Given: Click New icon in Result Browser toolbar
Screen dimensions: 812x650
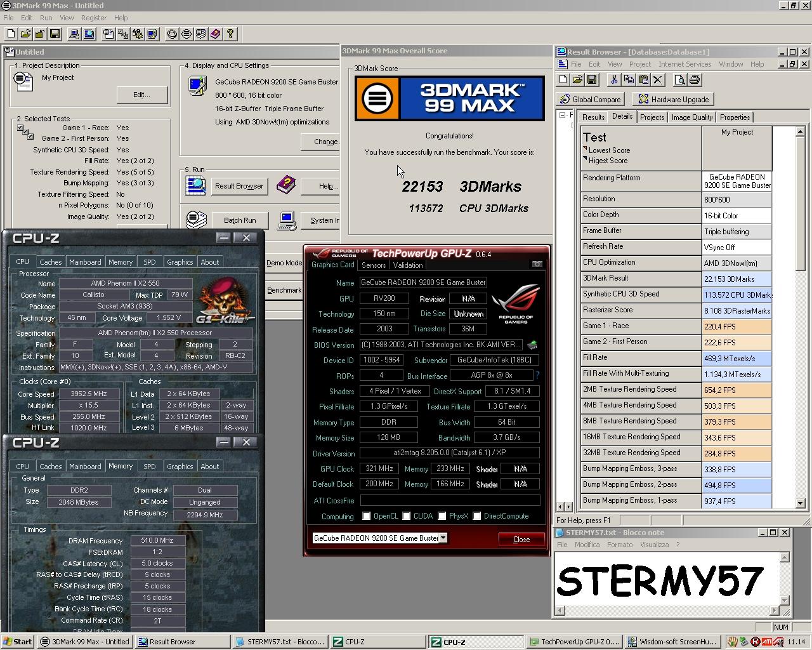Looking at the screenshot, I should coord(563,79).
